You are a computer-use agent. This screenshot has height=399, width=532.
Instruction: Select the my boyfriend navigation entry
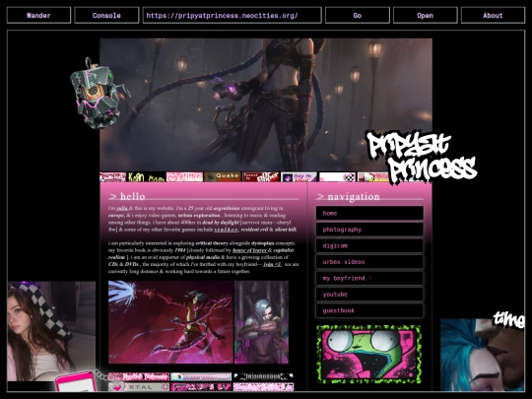(369, 278)
